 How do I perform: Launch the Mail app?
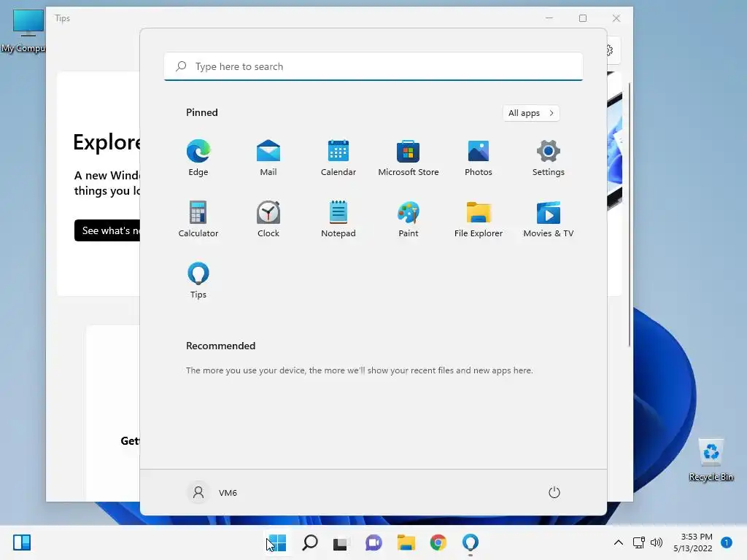click(268, 158)
